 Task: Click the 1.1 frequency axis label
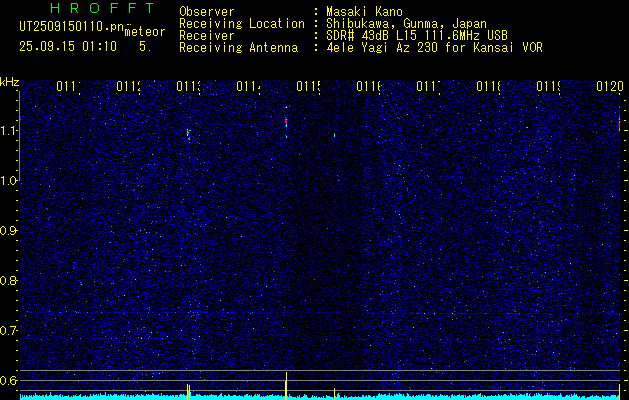9,131
